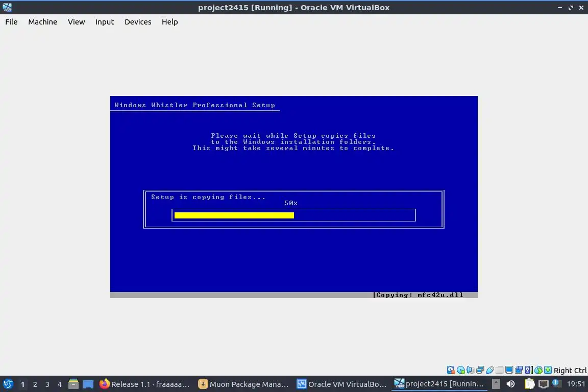Open the Help menu
Image resolution: width=588 pixels, height=392 pixels.
click(x=169, y=22)
